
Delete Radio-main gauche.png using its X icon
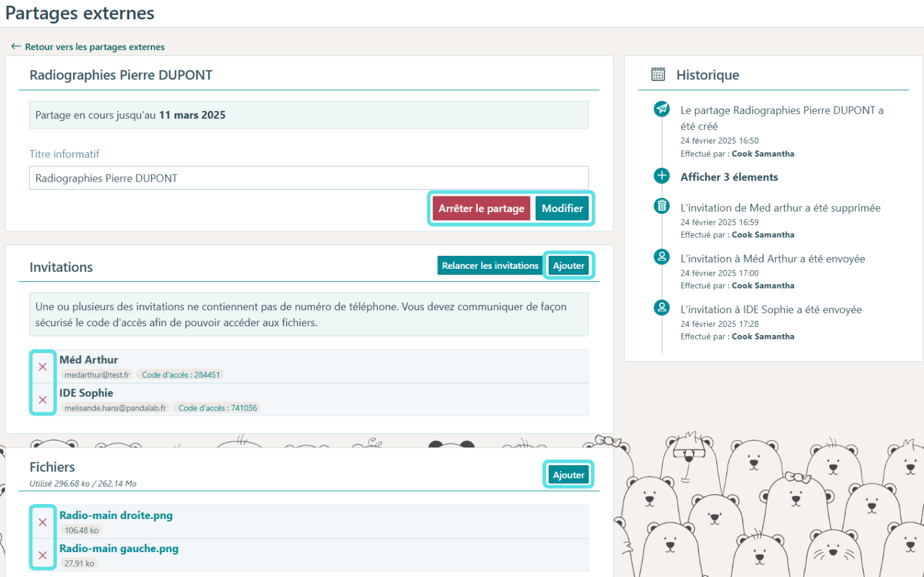42,555
